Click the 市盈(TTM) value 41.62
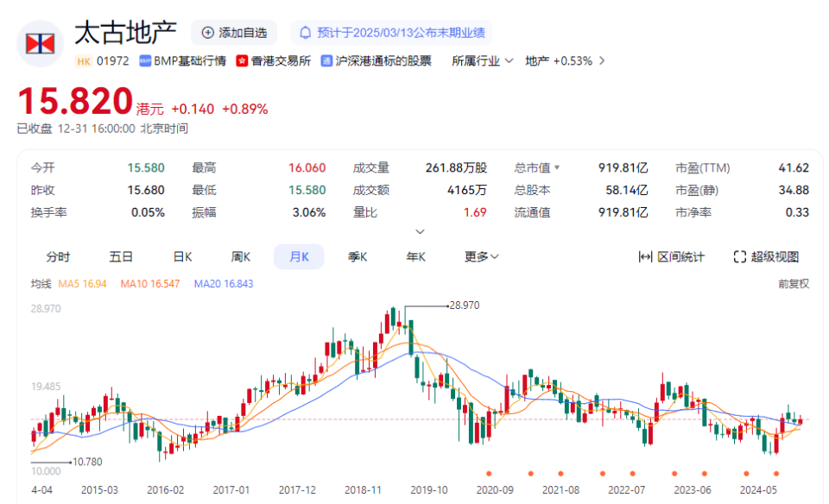 pos(794,168)
